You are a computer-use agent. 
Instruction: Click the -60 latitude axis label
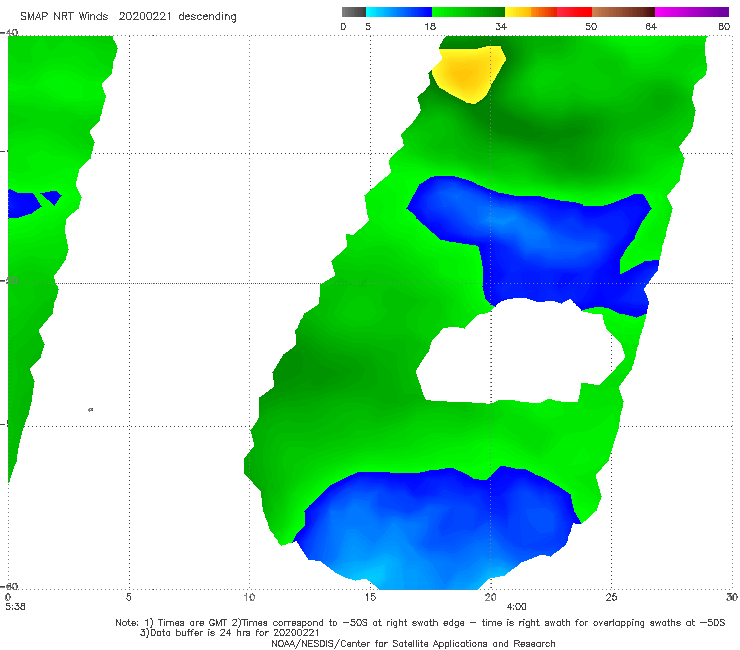tap(10, 586)
